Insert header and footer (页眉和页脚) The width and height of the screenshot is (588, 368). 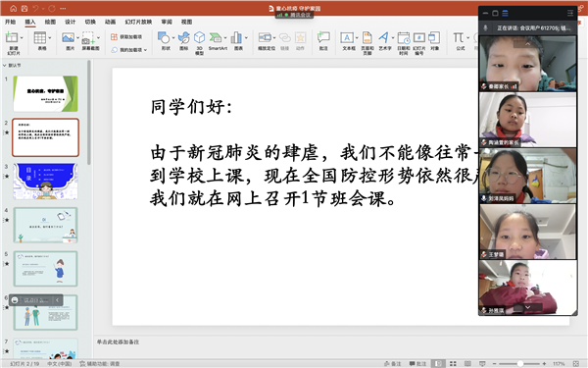point(367,43)
